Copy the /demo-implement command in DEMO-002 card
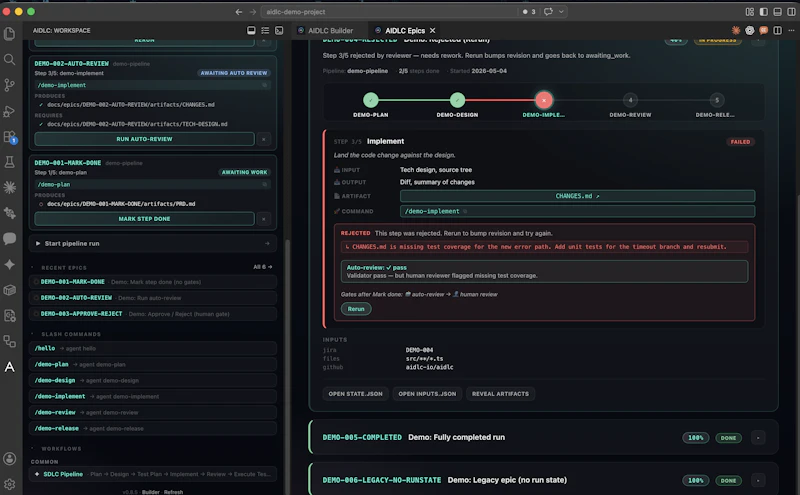This screenshot has height=495, width=800. [x=265, y=85]
